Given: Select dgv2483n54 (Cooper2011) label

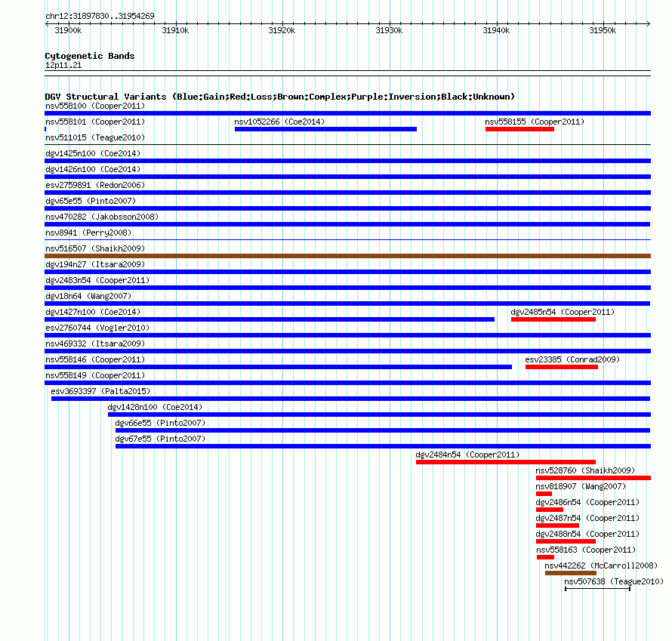Looking at the screenshot, I should click(97, 280).
